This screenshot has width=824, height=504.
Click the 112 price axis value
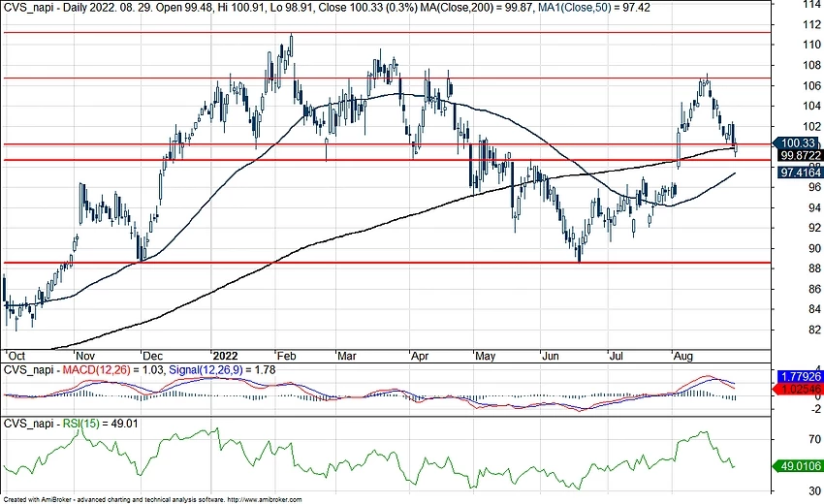pyautogui.click(x=811, y=24)
